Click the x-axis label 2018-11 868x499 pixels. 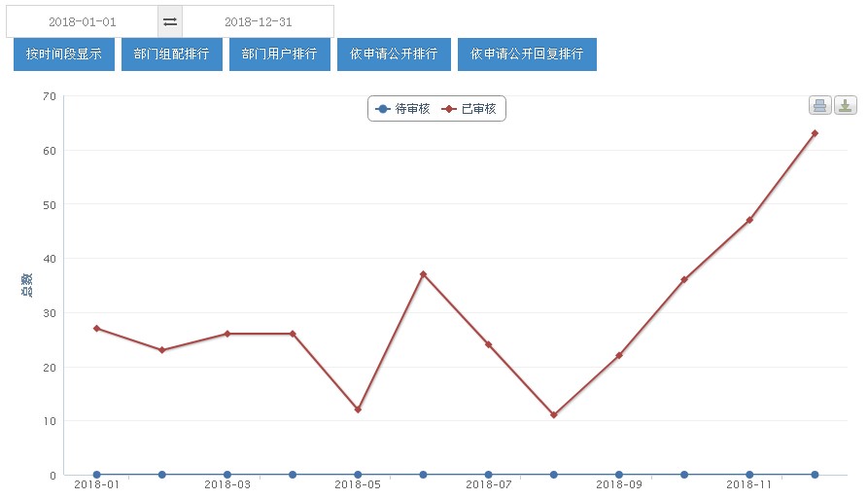[749, 484]
